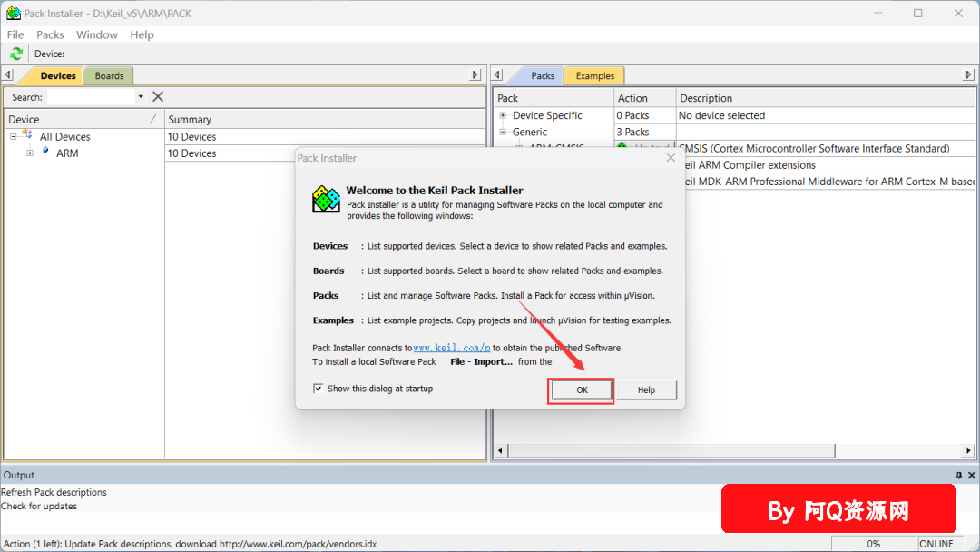Minimize the Pack Installer window
This screenshot has height=552, width=980.
878,13
